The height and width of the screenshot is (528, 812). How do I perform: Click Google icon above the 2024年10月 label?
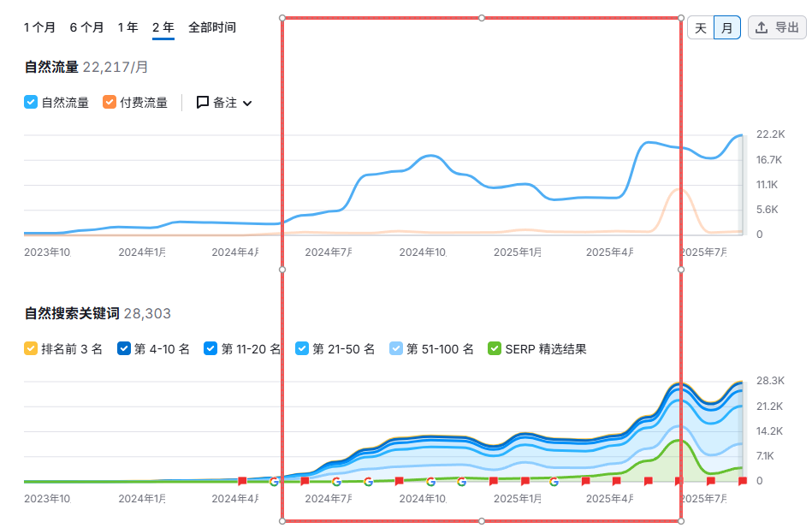(430, 481)
